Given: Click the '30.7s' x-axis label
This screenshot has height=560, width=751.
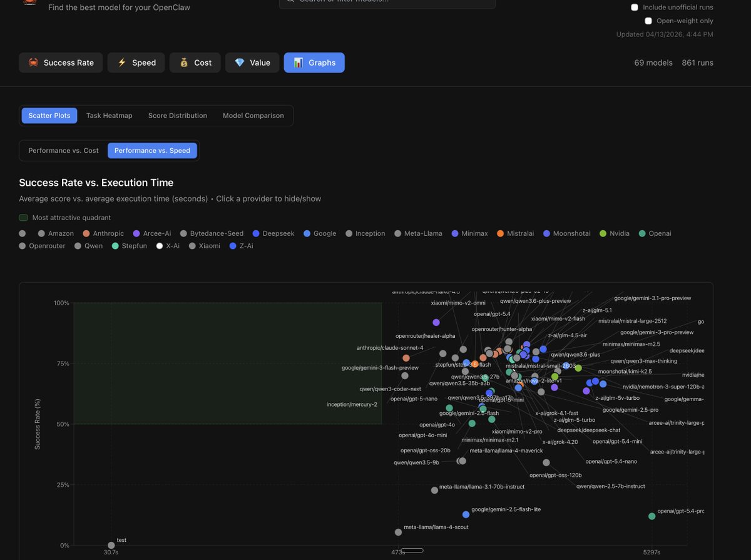Looking at the screenshot, I should [111, 552].
